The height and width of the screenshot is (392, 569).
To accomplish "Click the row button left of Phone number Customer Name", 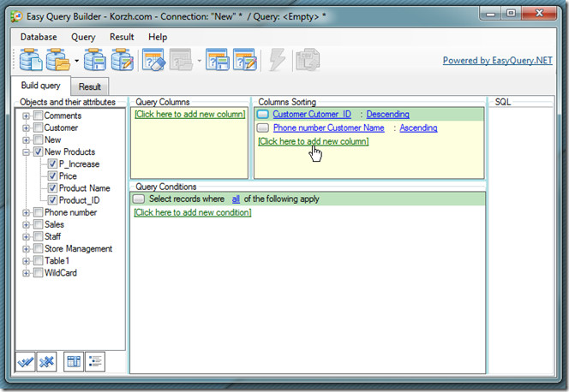I will pyautogui.click(x=263, y=128).
